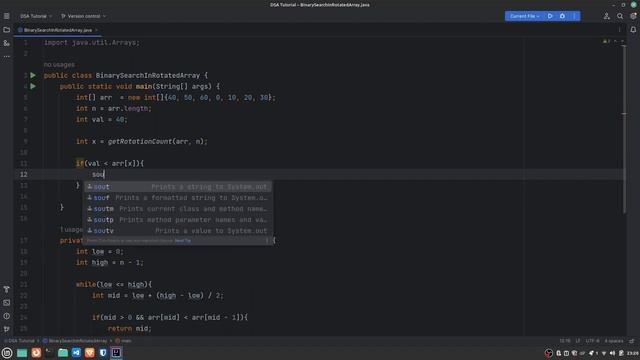This screenshot has height=360, width=640.
Task: Click the 'no usages' inlay hint
Action: pyautogui.click(x=59, y=64)
